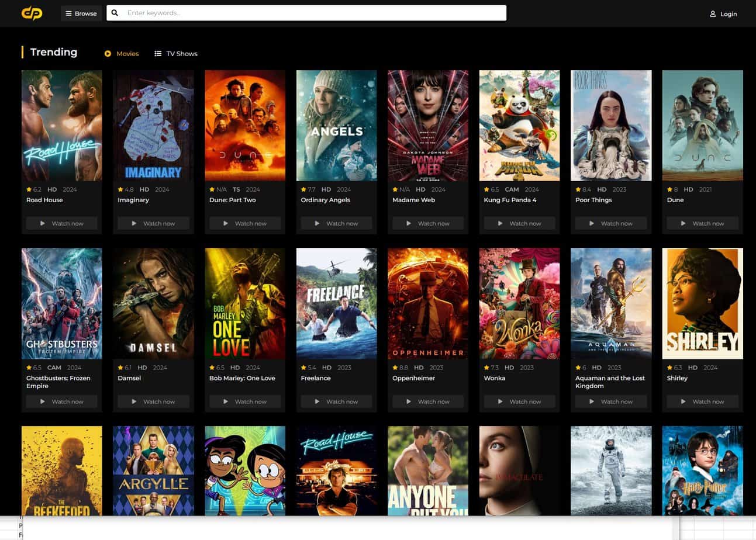Open the Argylle poster
The image size is (756, 540).
pos(153,470)
